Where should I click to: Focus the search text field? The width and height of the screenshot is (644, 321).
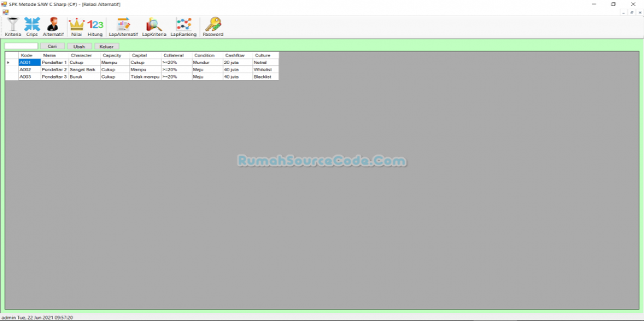coord(21,47)
